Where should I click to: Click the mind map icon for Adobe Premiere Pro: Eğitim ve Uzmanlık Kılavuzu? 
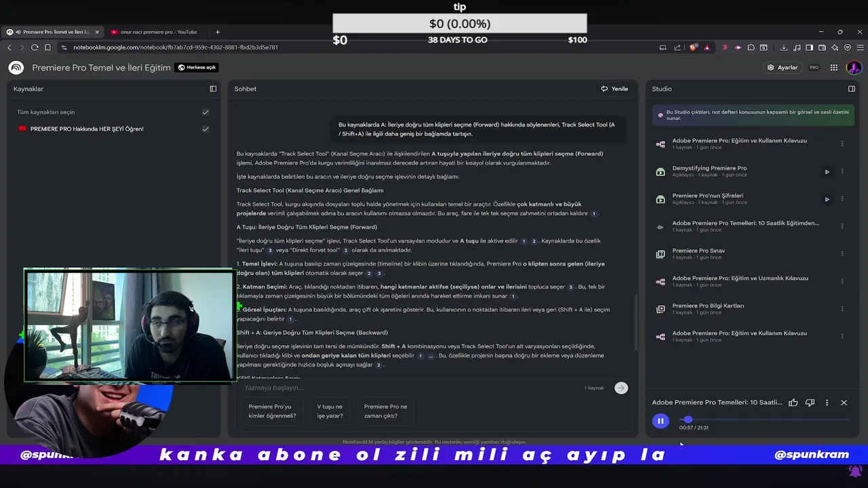660,281
